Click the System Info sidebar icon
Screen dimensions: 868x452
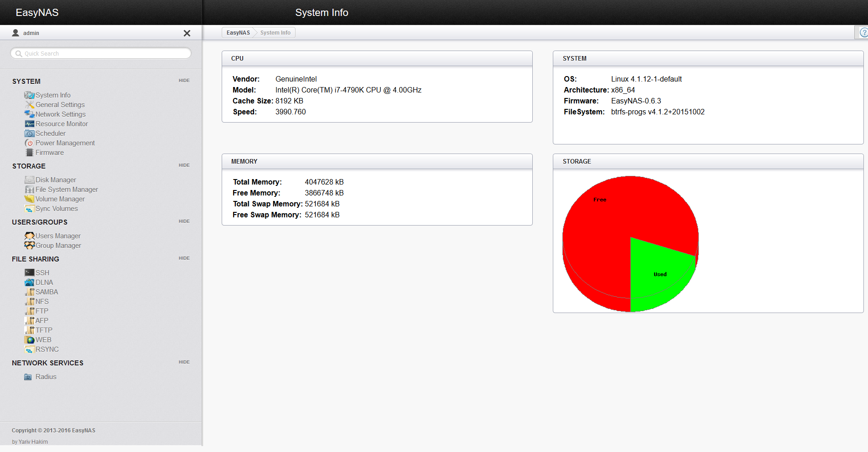(x=30, y=95)
